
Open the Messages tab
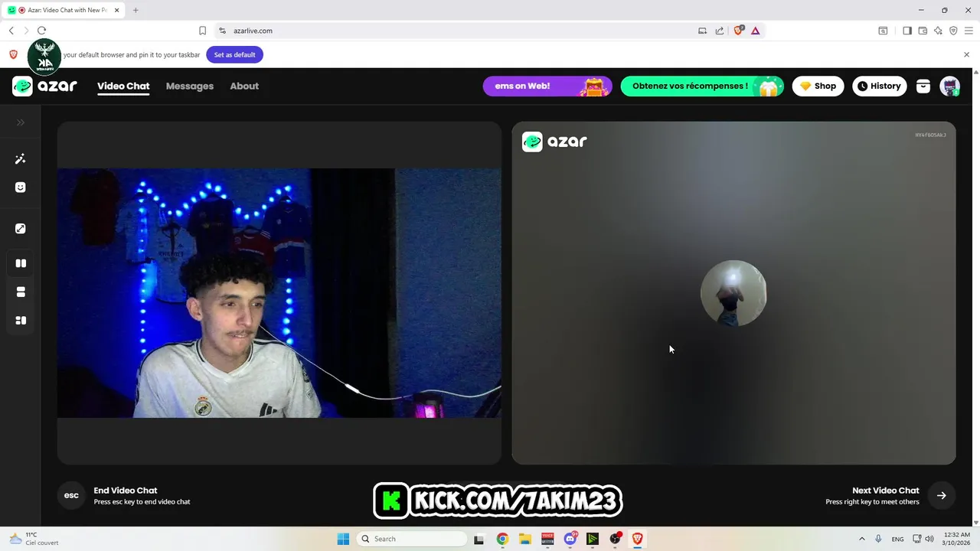(190, 86)
